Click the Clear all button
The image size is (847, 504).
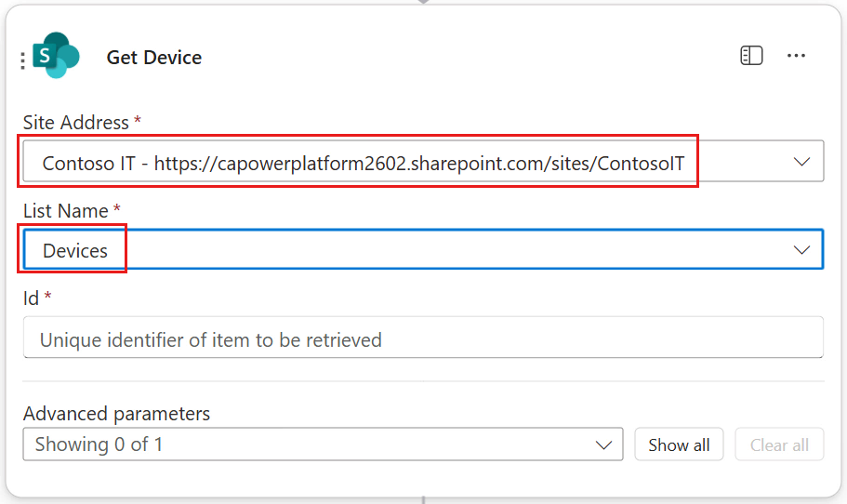point(779,444)
